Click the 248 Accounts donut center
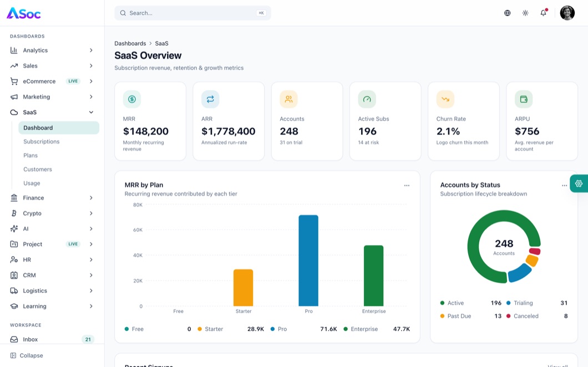The image size is (588, 367). coord(504,247)
